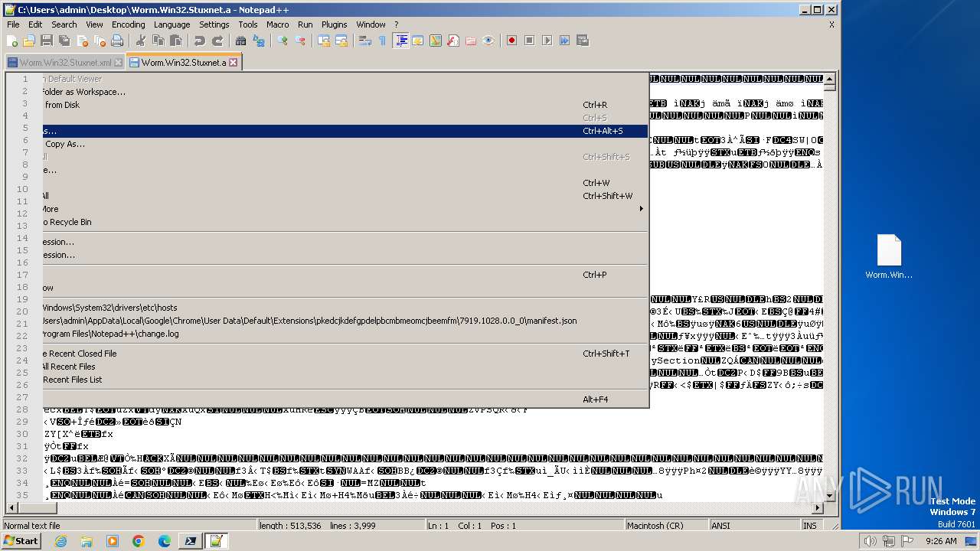Toggle synchronized horizontal scrolling icon
Viewport: 980px width, 551px height.
point(341,41)
